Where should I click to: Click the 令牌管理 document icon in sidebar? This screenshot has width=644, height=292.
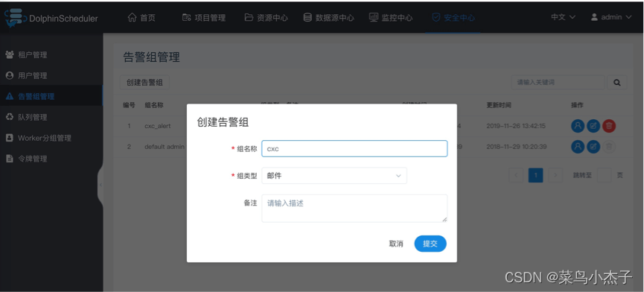(10, 159)
